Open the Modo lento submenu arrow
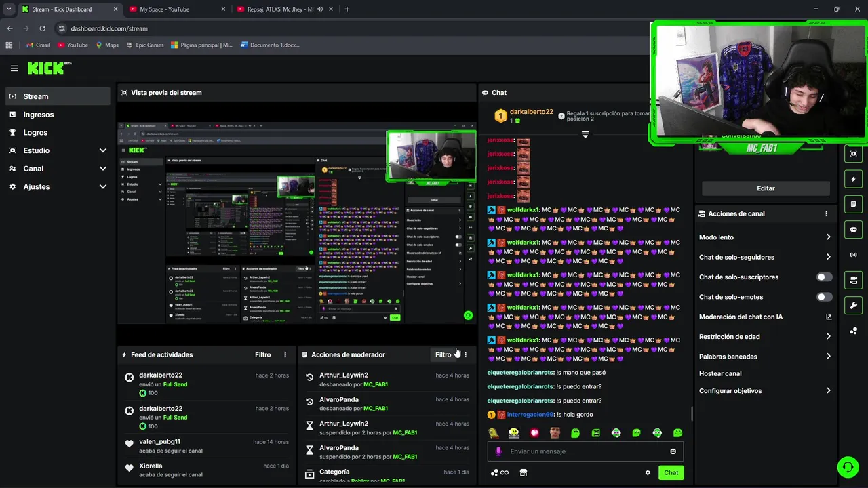This screenshot has height=488, width=868. [x=828, y=237]
